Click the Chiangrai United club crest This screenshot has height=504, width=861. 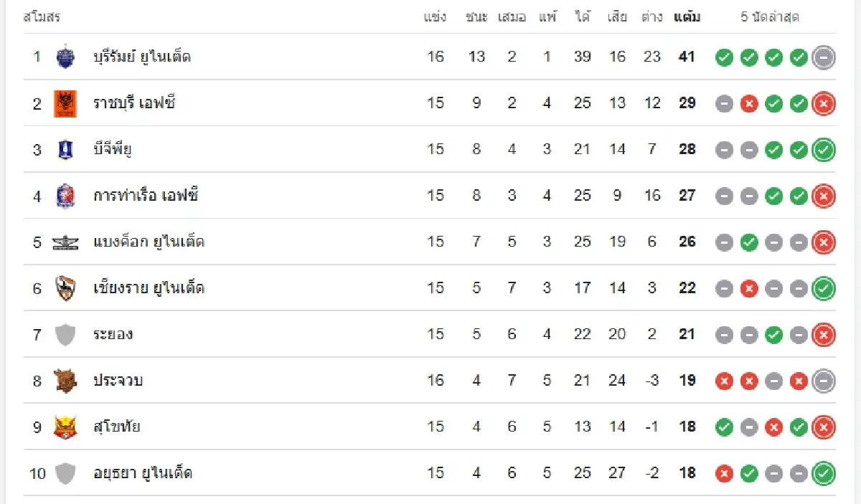65,288
